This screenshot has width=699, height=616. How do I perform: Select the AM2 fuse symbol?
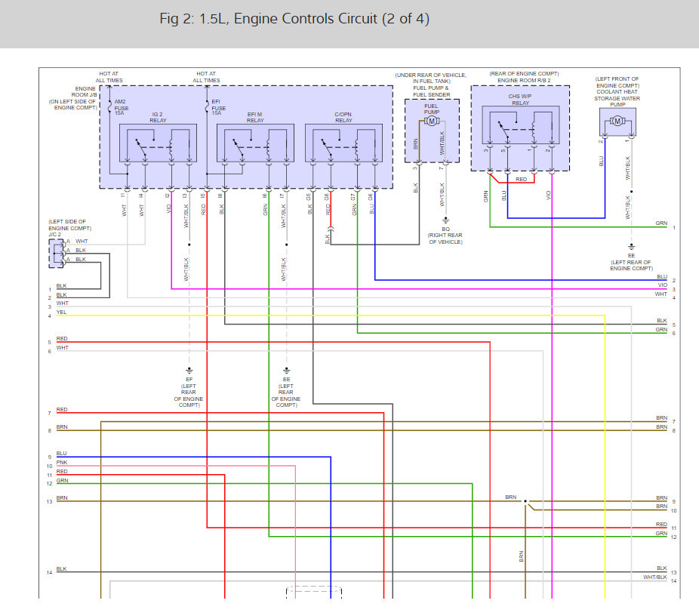coord(109,107)
